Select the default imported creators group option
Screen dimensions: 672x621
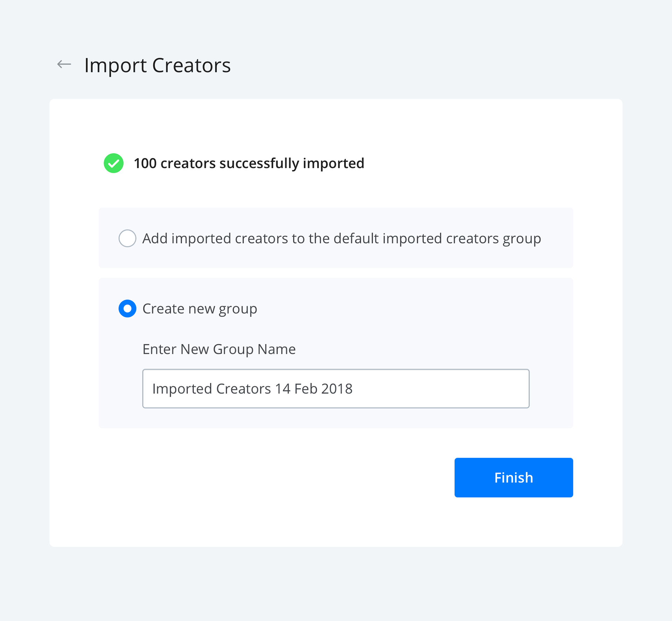click(127, 238)
